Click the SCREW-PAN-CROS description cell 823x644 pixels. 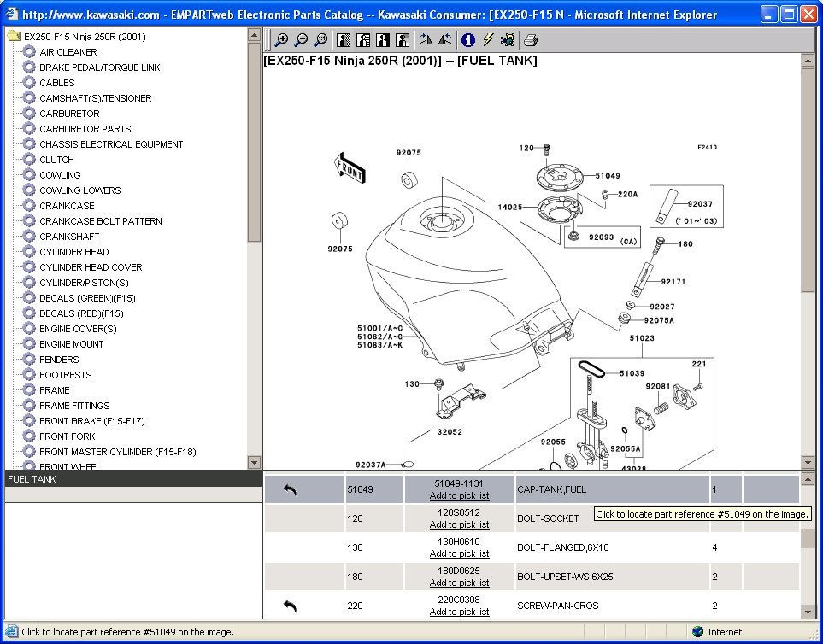[613, 606]
